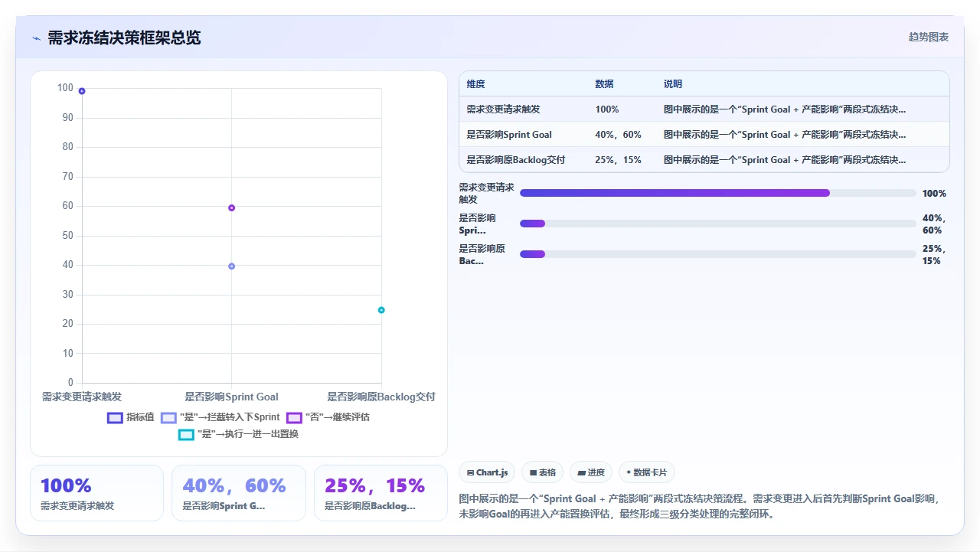Click the data point at 100 on chart
980x552 pixels.
pyautogui.click(x=82, y=91)
